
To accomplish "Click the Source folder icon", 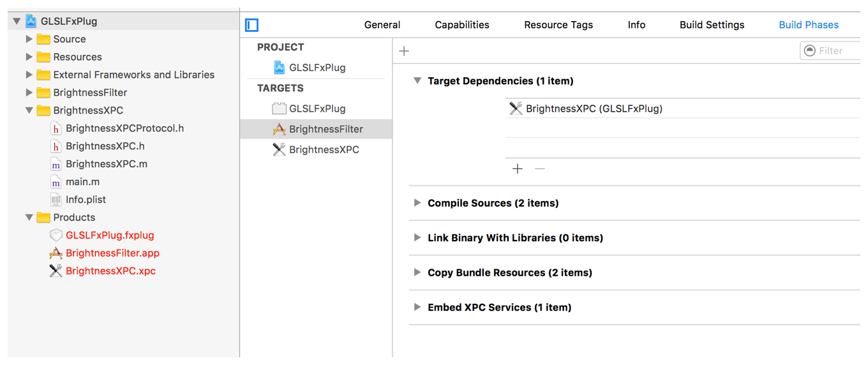I will [x=43, y=39].
